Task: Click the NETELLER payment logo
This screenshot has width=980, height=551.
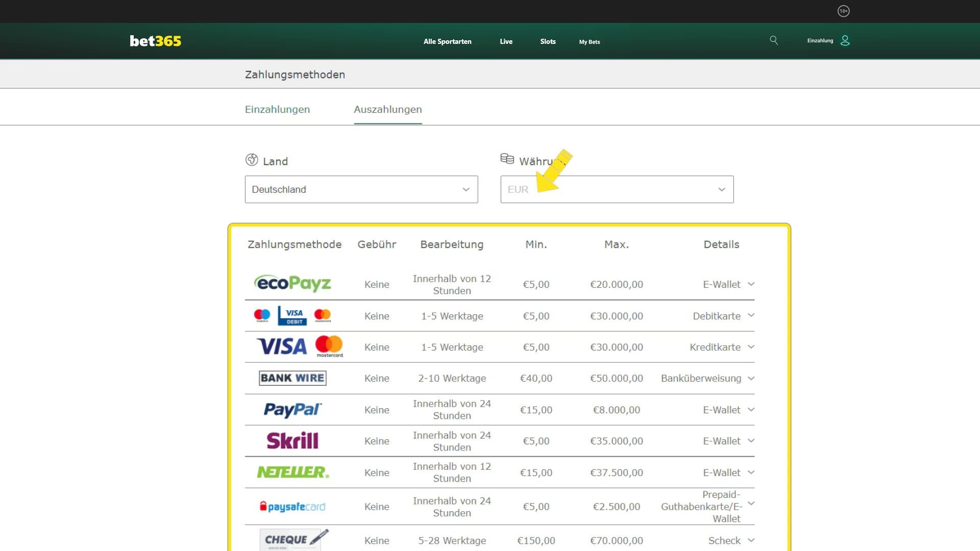Action: point(292,472)
